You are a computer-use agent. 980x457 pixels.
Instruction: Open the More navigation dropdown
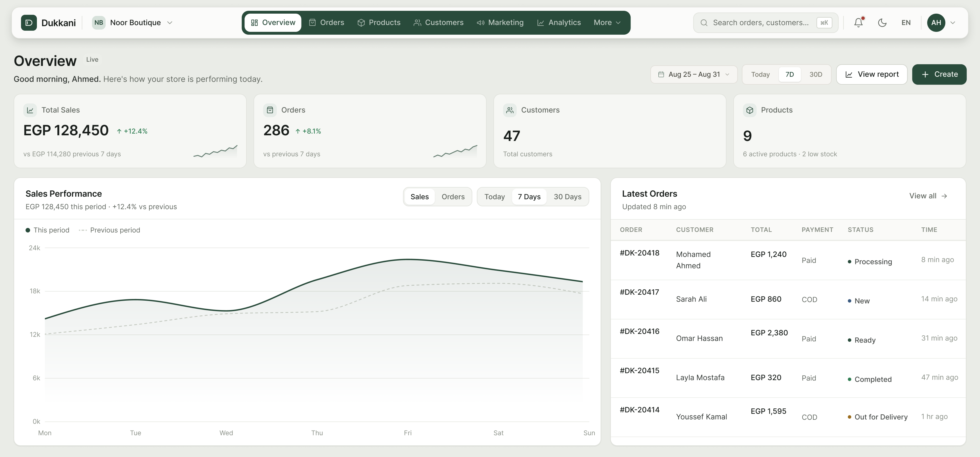607,23
